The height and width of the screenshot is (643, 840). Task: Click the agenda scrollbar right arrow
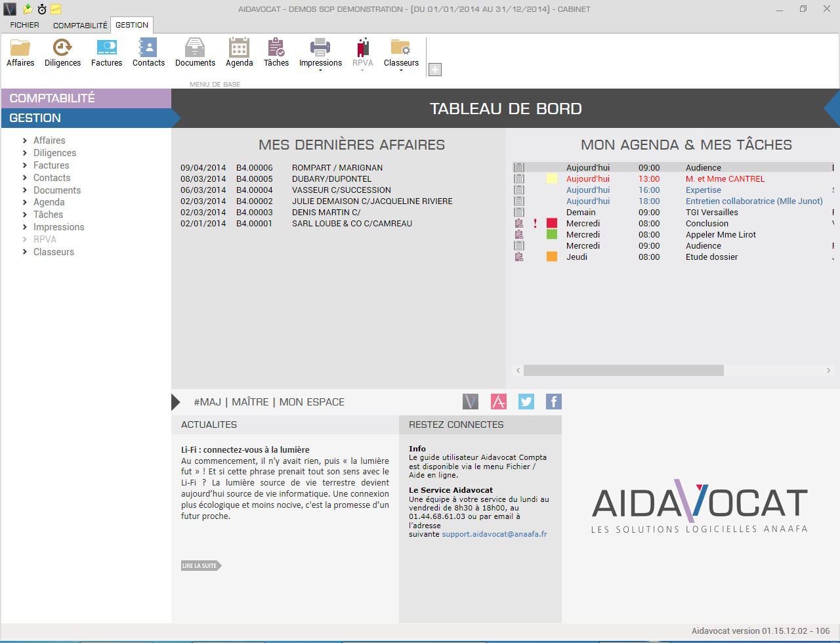[x=828, y=371]
